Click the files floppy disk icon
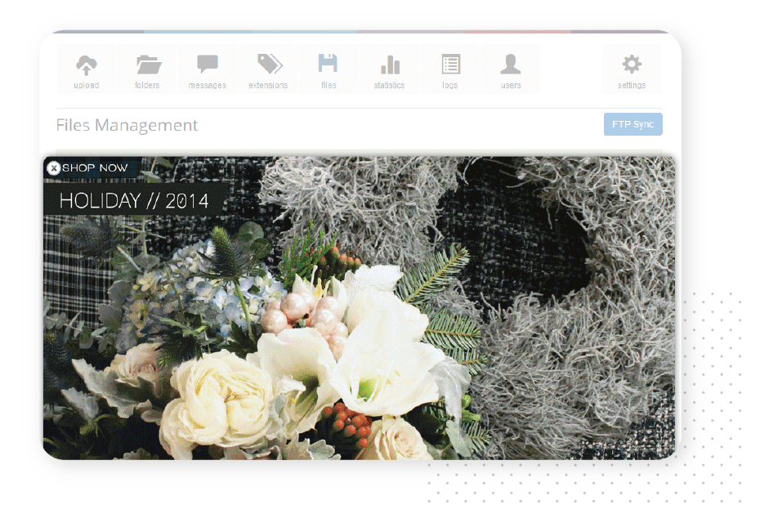 [328, 65]
